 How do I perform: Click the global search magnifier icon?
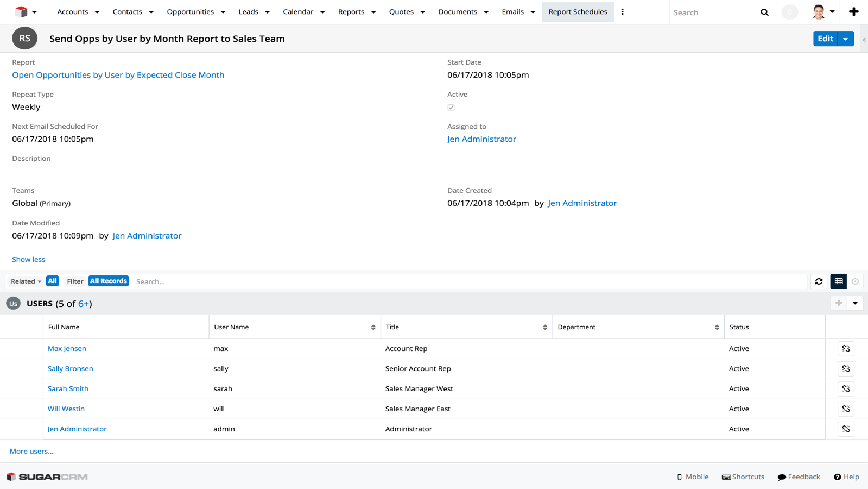click(x=764, y=12)
